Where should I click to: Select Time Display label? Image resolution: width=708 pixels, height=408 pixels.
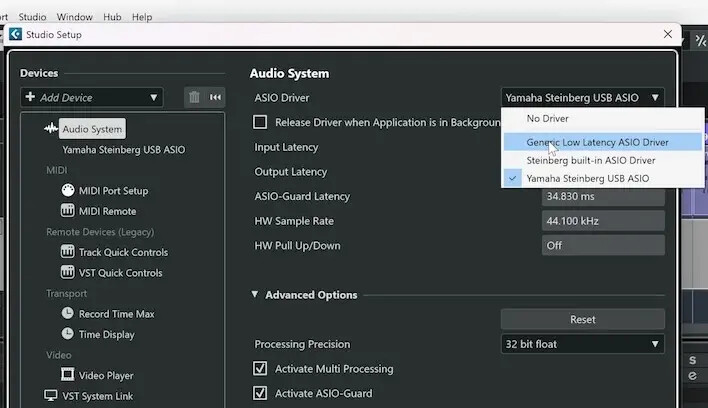[x=107, y=334]
